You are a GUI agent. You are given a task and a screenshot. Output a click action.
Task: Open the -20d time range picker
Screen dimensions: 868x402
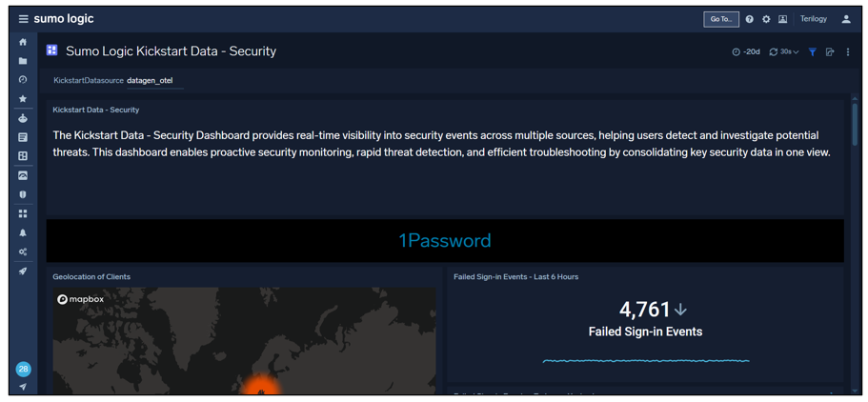click(x=746, y=52)
